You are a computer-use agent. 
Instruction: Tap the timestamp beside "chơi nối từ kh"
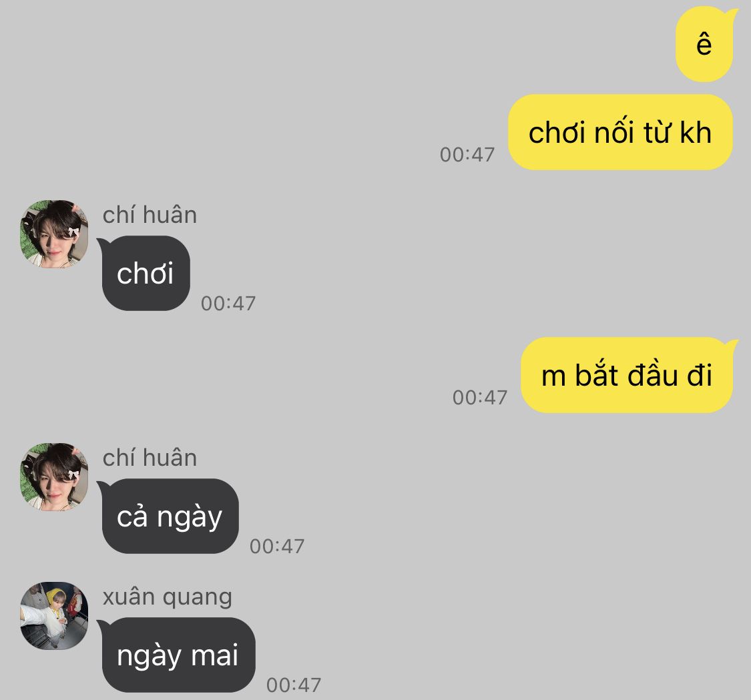coord(467,155)
